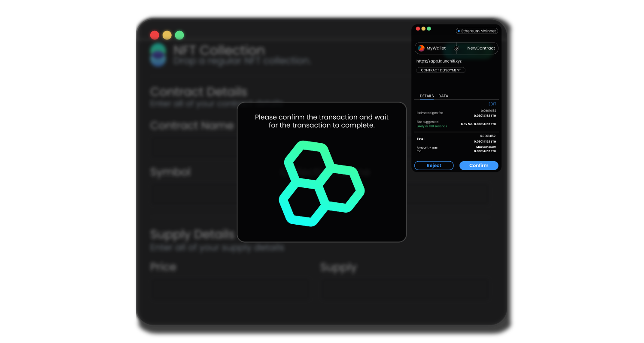Click the CONTRACT DEPLOYMENT badge

[440, 70]
